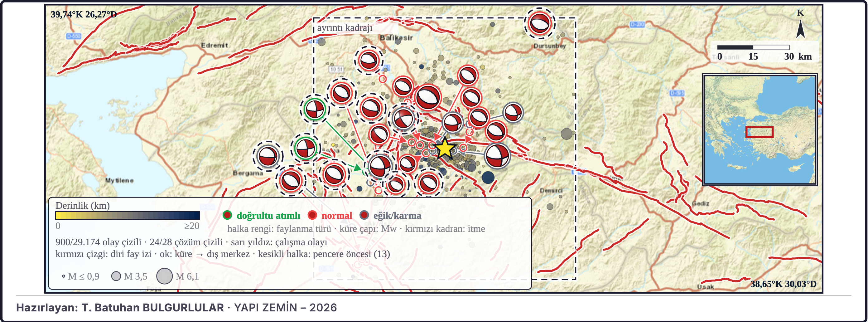Click the depth color gradient bar
Image resolution: width=868 pixels, height=322 pixels.
tap(128, 216)
